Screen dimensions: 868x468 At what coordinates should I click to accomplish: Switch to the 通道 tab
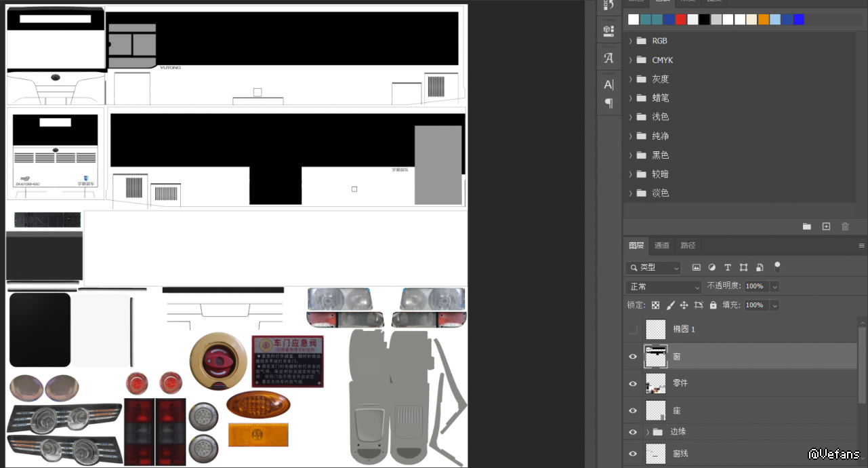pyautogui.click(x=662, y=246)
